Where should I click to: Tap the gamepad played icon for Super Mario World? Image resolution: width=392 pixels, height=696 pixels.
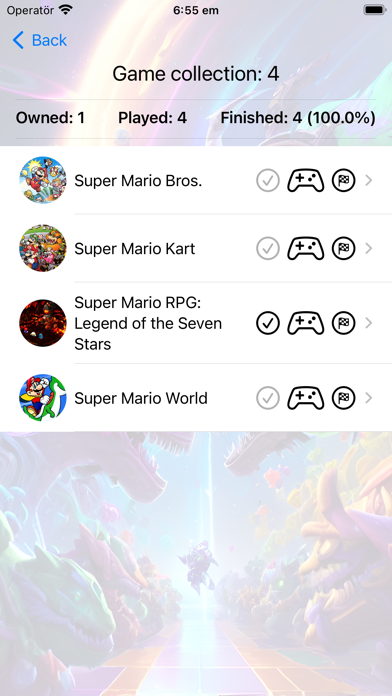tap(305, 398)
